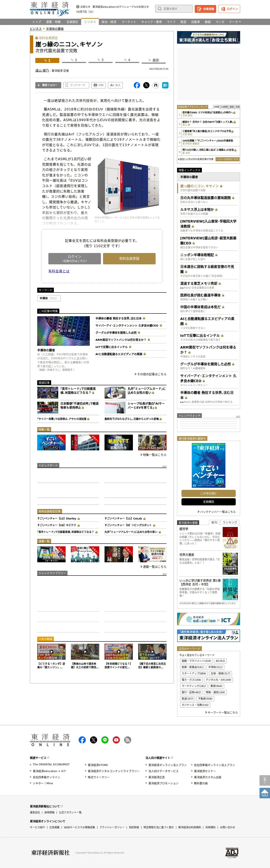Open 鉄道 navigation item
The image size is (270, 868).
coord(183,22)
